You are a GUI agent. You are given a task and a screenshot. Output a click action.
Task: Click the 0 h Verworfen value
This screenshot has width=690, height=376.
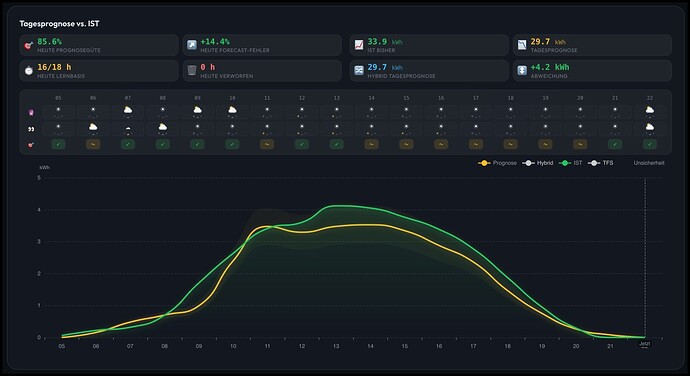[208, 67]
